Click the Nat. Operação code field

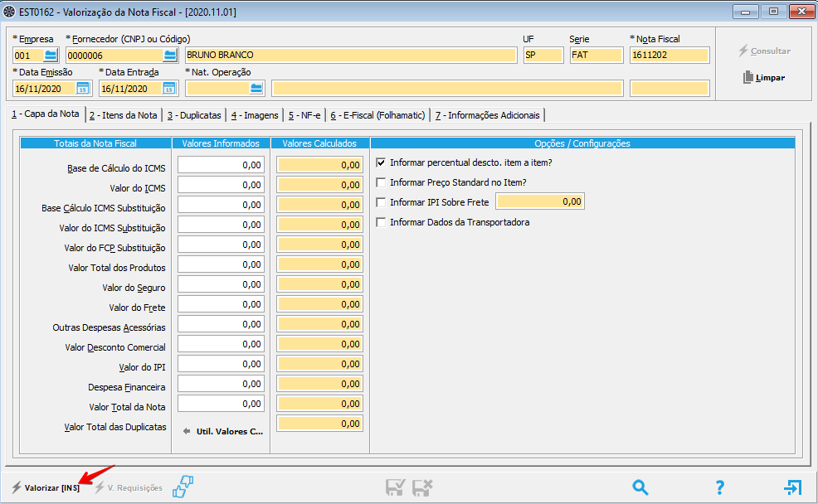[217, 89]
